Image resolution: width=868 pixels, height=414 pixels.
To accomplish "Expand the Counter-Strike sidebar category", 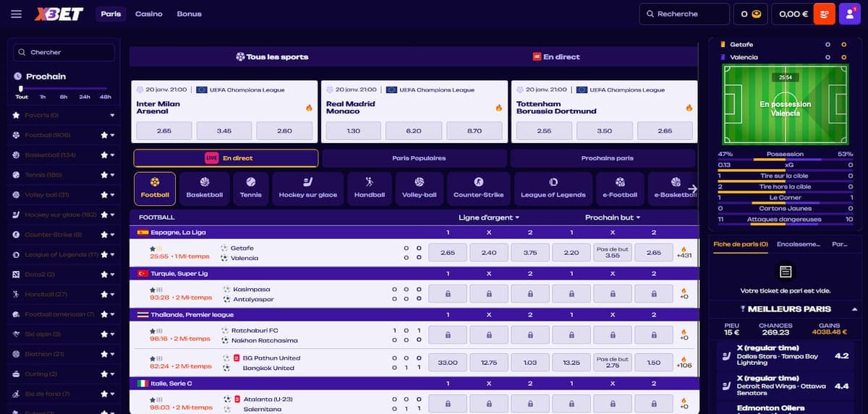I will tap(112, 234).
